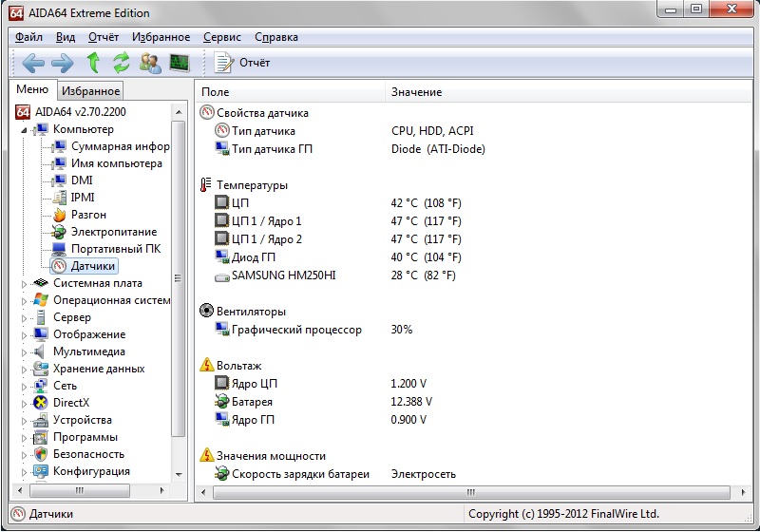
Task: Click Операционная система Windows flag icon
Action: pyautogui.click(x=41, y=300)
